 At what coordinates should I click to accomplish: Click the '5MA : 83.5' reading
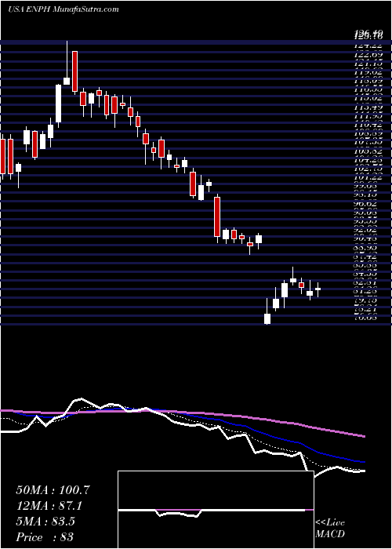45,522
